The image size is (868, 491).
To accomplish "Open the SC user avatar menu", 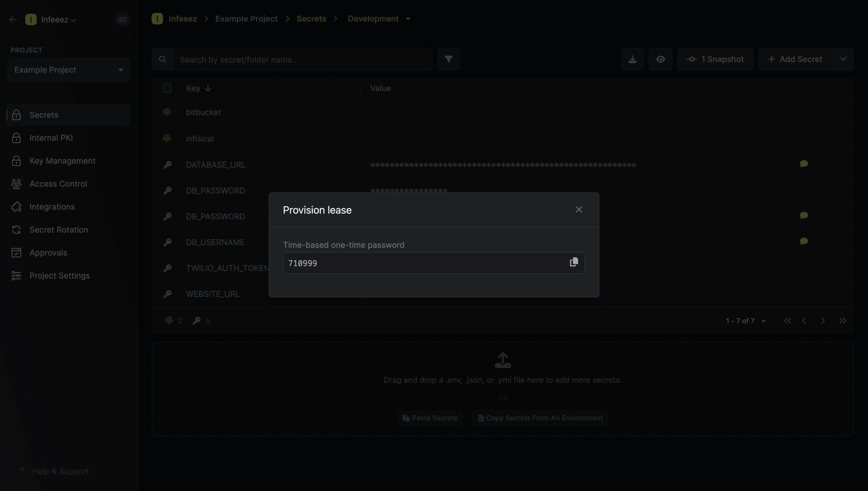I will click(x=123, y=20).
